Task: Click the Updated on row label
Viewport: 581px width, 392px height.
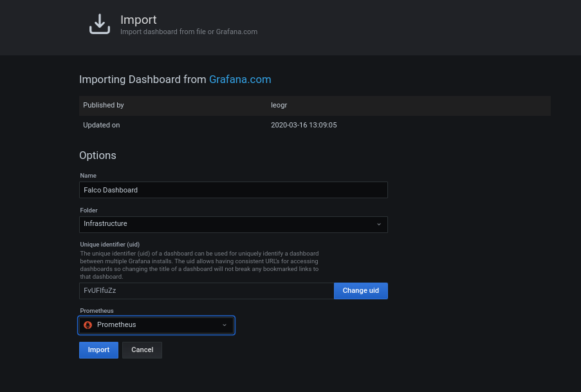Action: [x=102, y=125]
